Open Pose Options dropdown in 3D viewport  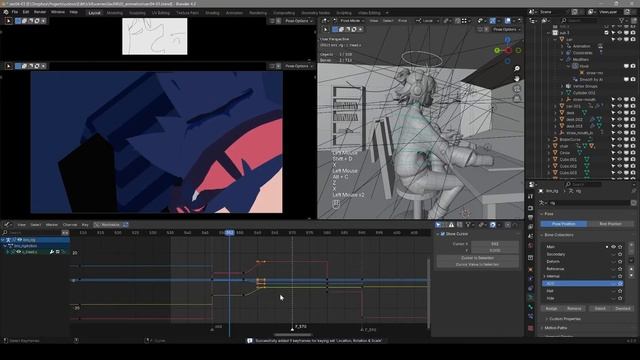tap(506, 29)
